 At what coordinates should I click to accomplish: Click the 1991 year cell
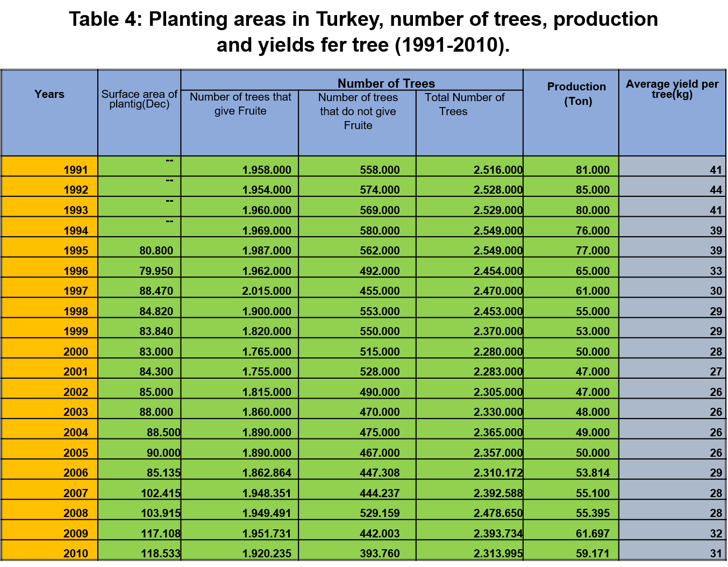tap(75, 170)
